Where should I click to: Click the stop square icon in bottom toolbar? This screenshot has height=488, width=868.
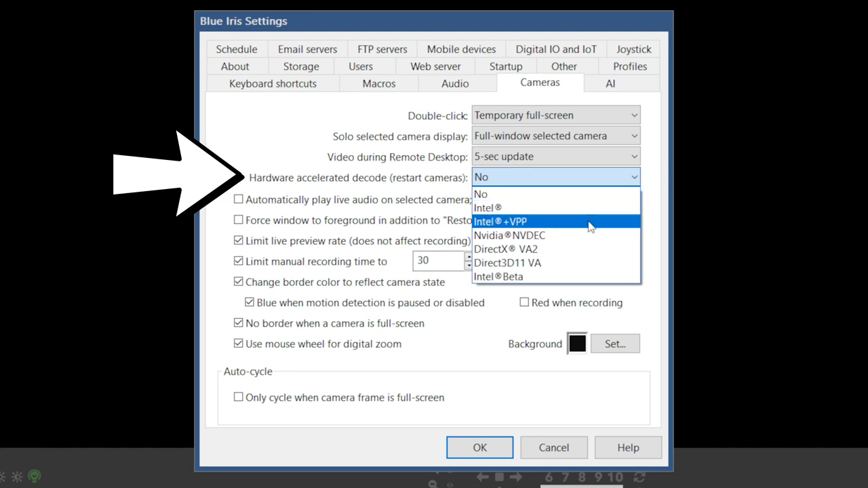[x=499, y=477]
